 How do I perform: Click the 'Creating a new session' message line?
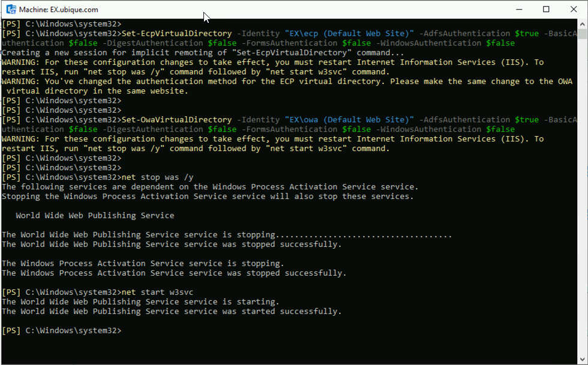tap(203, 53)
